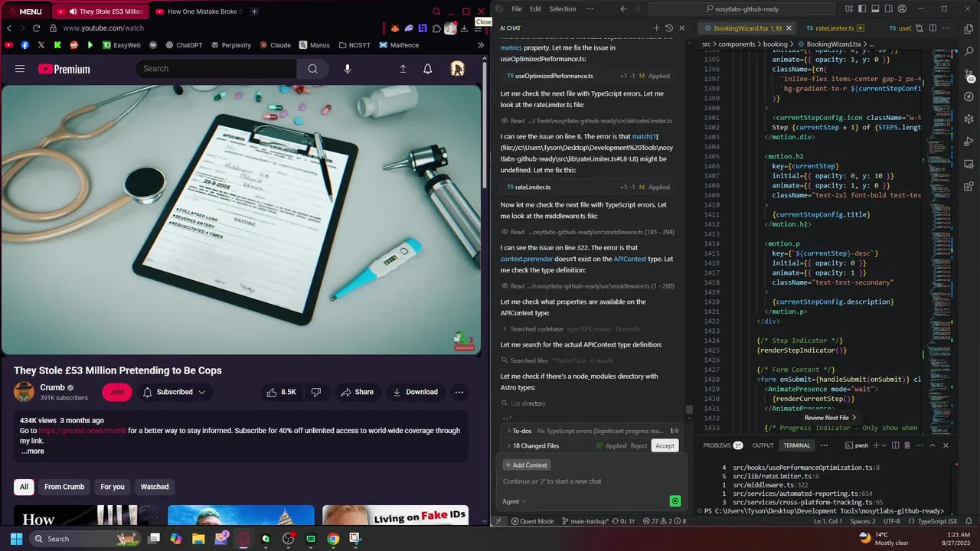Open browser extensions puzzle icon
980x551 pixels.
[436, 28]
